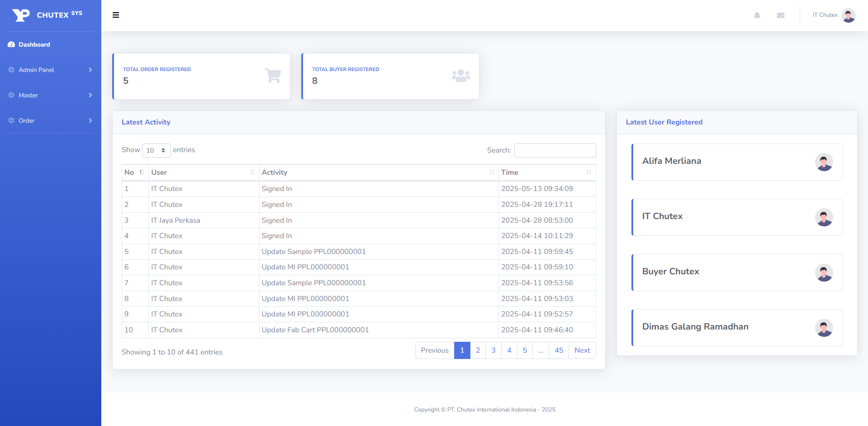This screenshot has width=868, height=426.
Task: Jump to page 45 of the table
Action: [559, 350]
